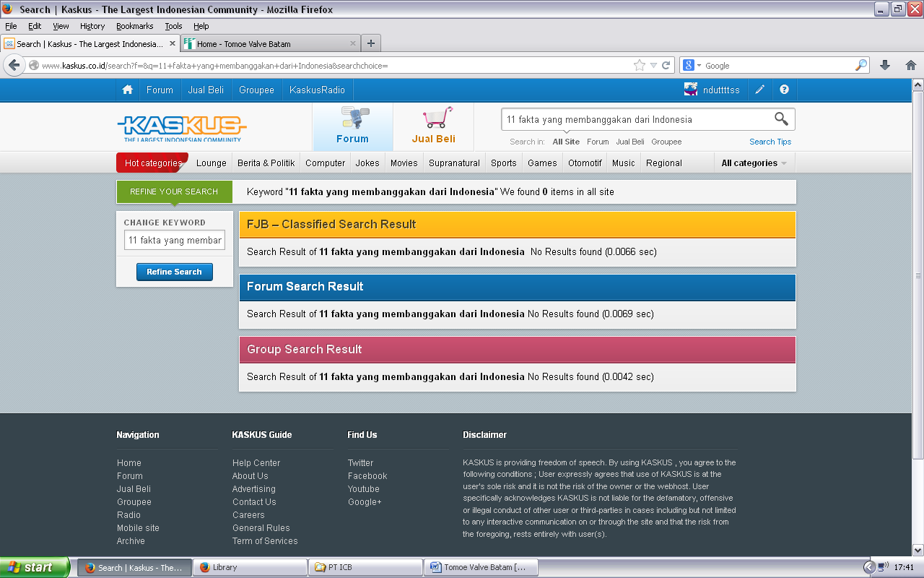Open Term of Services footer link
The image size is (924, 578).
tap(265, 541)
